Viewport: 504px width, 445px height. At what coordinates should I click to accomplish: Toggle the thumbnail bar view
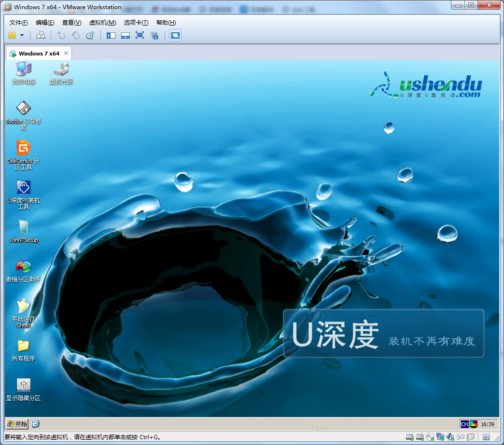tap(126, 35)
